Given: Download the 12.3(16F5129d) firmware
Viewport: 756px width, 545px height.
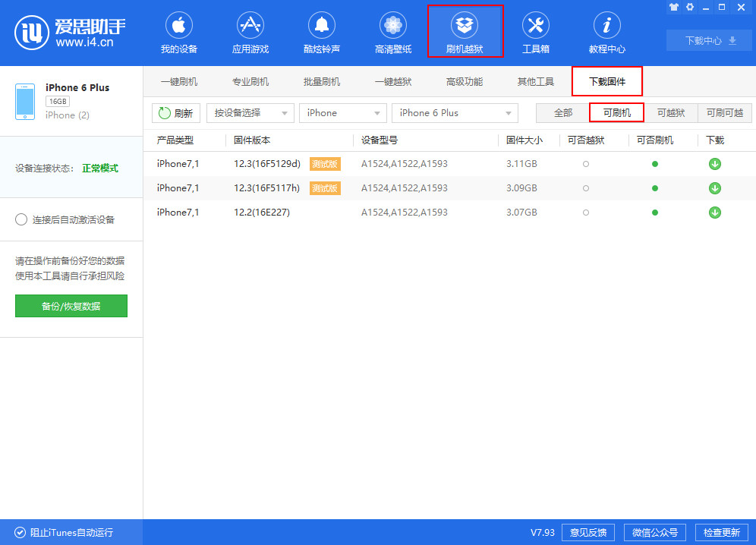Looking at the screenshot, I should click(x=714, y=163).
